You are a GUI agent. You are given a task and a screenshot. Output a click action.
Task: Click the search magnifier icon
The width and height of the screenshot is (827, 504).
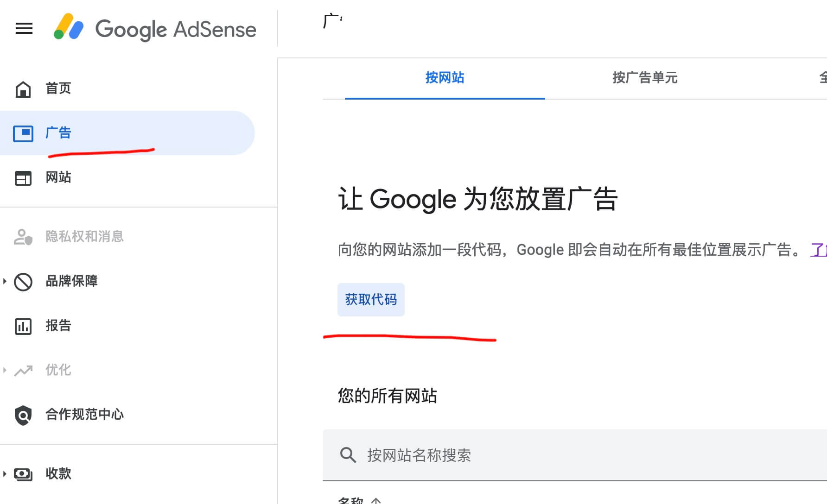[x=348, y=455]
